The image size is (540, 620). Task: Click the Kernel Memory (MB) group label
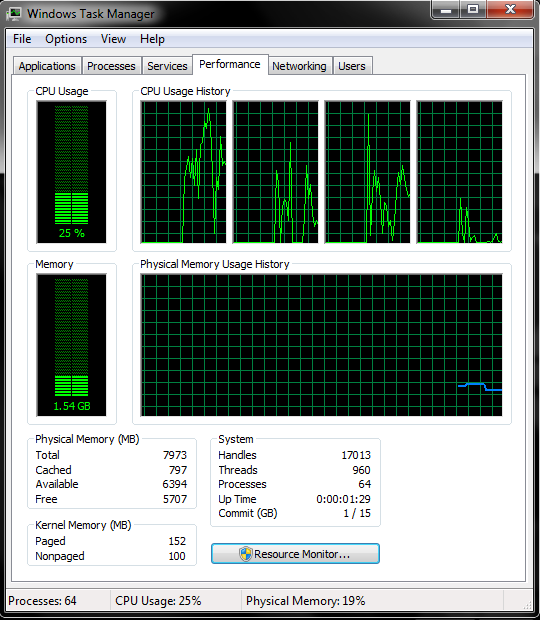[83, 525]
